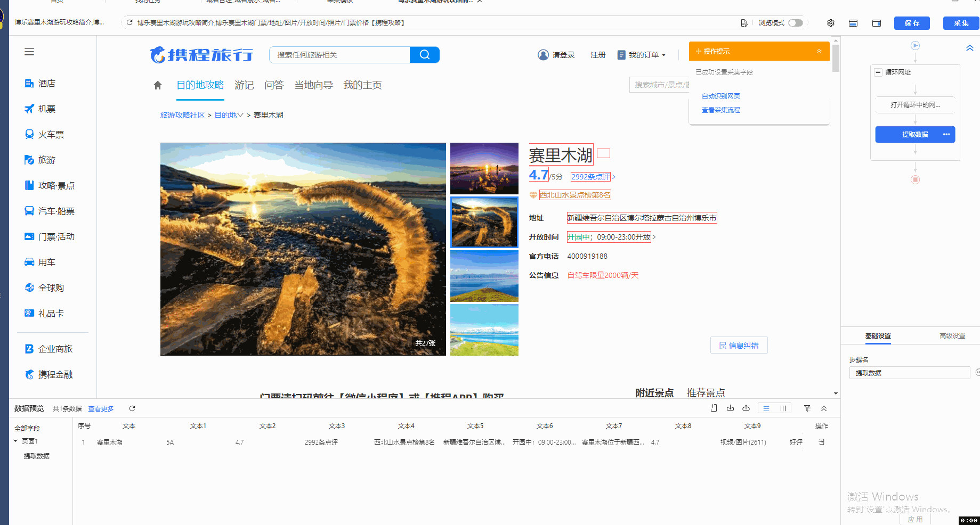The height and width of the screenshot is (525, 980).
Task: Open 携程金融 finance in sidebar
Action: coord(49,374)
